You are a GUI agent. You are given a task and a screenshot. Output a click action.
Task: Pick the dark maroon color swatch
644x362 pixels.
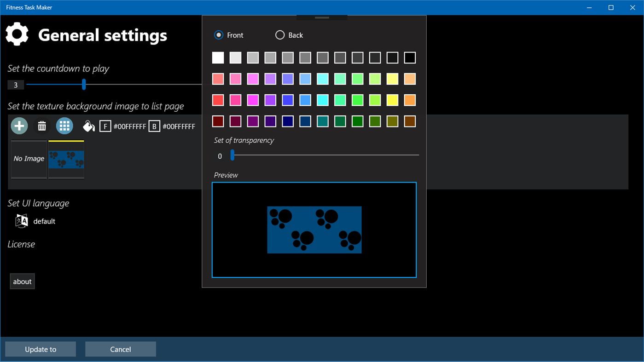(x=218, y=121)
